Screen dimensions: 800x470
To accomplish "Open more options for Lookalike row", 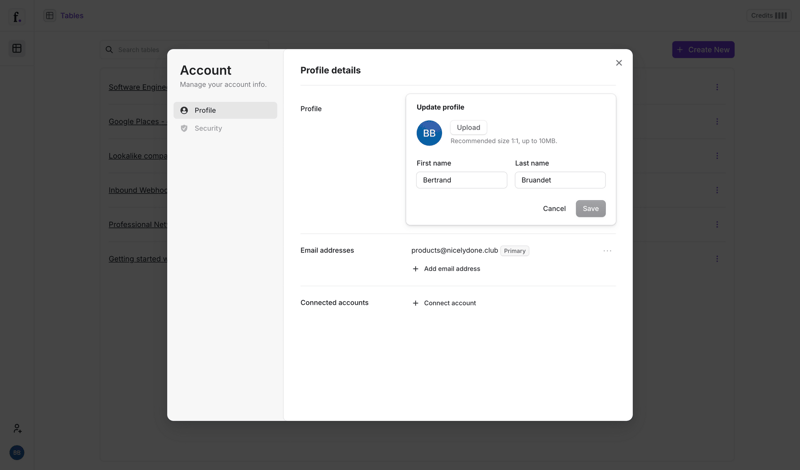I will click(x=717, y=156).
